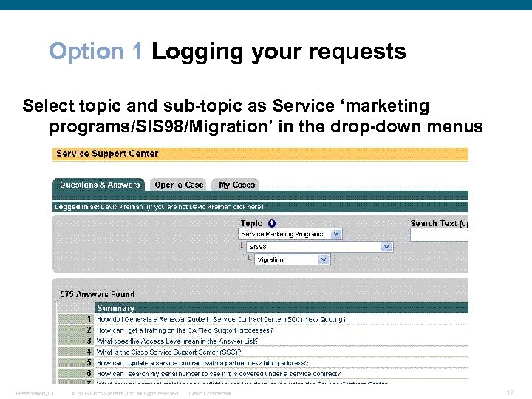Click the 'Logged in as:' label
Viewport: 532px width, 399px height.
[76, 207]
